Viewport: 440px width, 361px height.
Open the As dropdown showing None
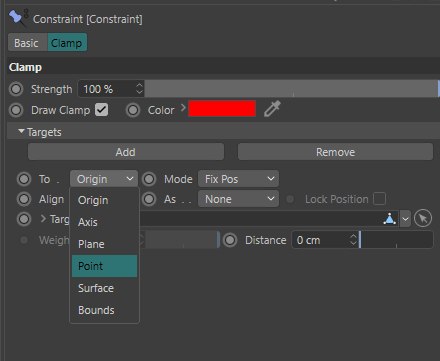coord(239,199)
